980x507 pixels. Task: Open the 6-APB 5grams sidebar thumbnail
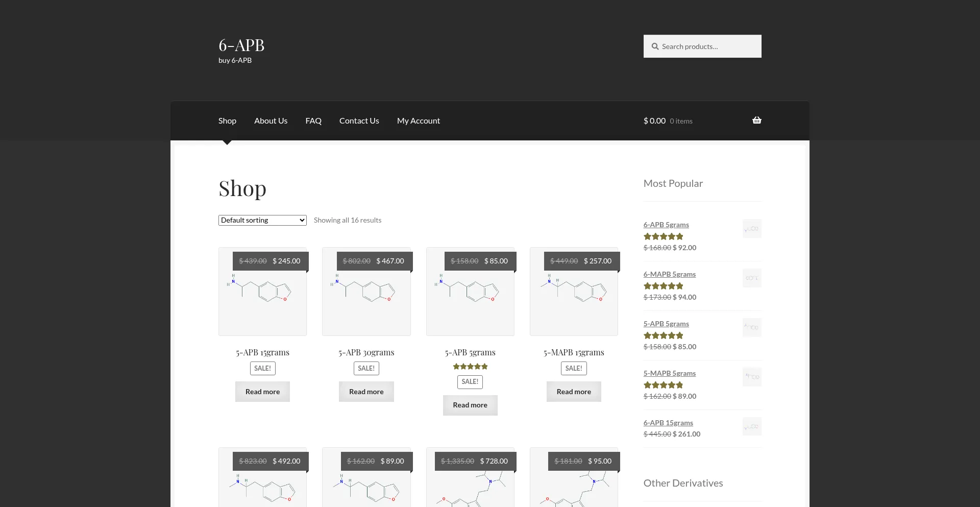click(x=752, y=229)
